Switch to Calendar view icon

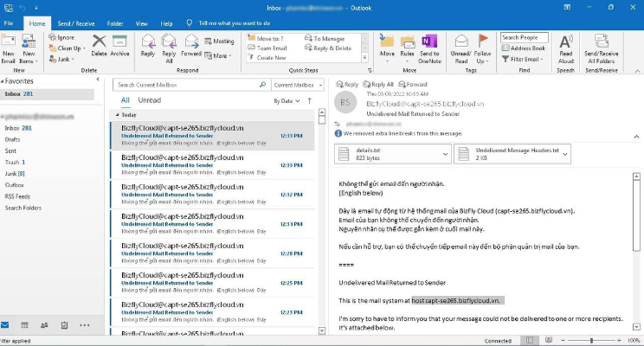pyautogui.click(x=24, y=325)
